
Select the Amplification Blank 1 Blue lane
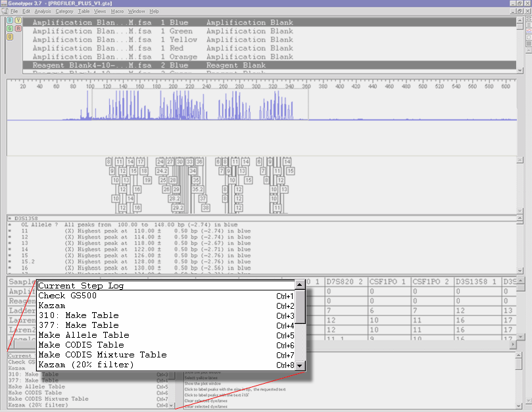(x=270, y=22)
